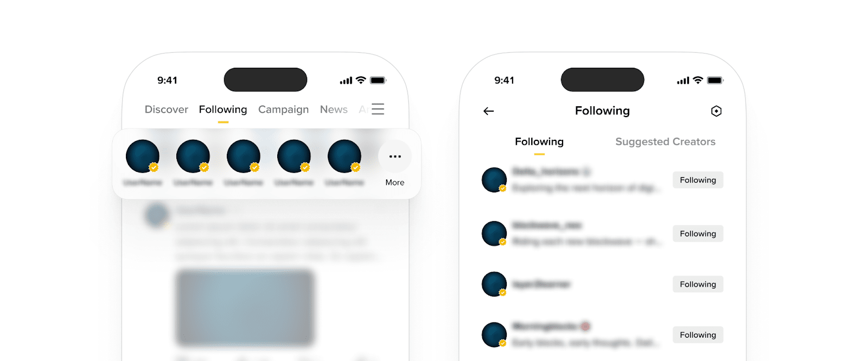Open the hexagon settings icon
This screenshot has width=868, height=361.
pos(716,111)
